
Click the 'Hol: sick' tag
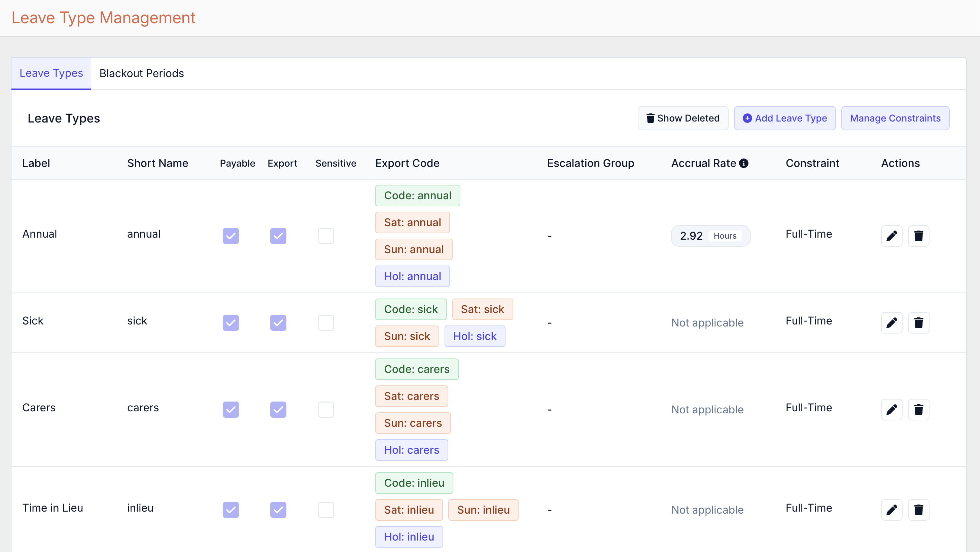(475, 336)
